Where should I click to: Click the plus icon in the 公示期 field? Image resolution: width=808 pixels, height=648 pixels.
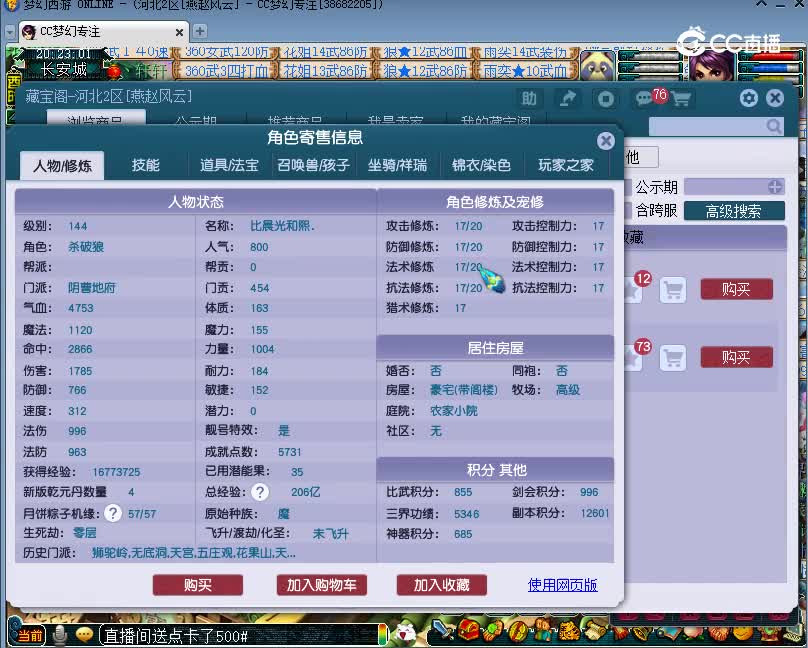(x=775, y=187)
